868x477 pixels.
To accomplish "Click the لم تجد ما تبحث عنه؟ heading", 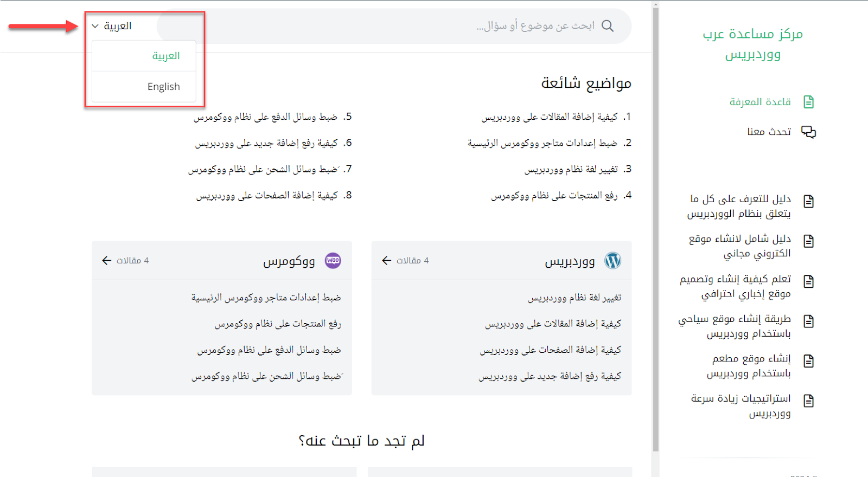I will [x=361, y=441].
